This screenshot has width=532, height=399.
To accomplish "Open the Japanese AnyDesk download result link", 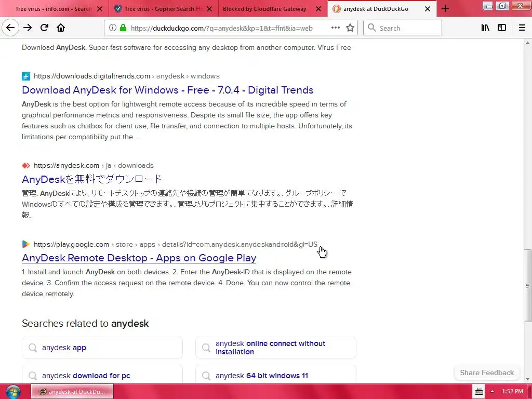I will tap(91, 179).
